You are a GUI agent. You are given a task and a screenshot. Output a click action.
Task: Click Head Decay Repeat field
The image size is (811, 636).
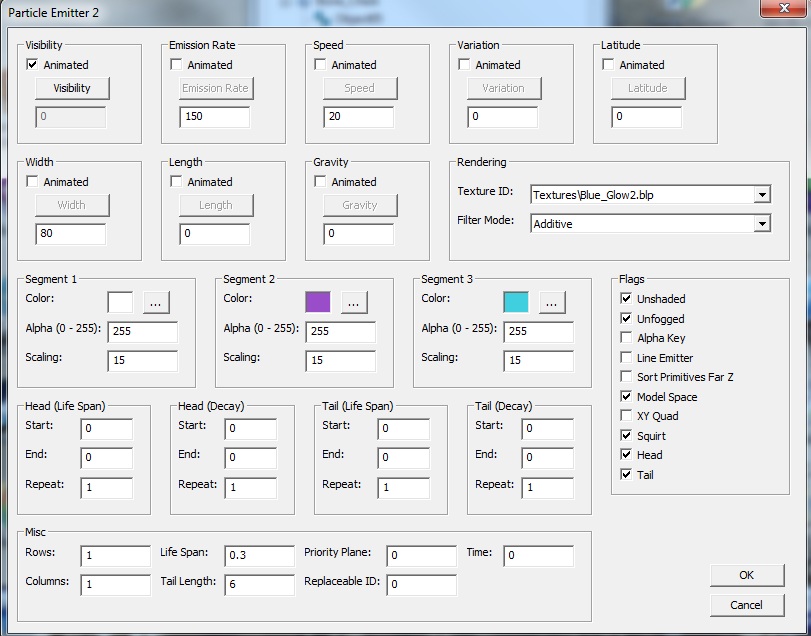coord(251,488)
